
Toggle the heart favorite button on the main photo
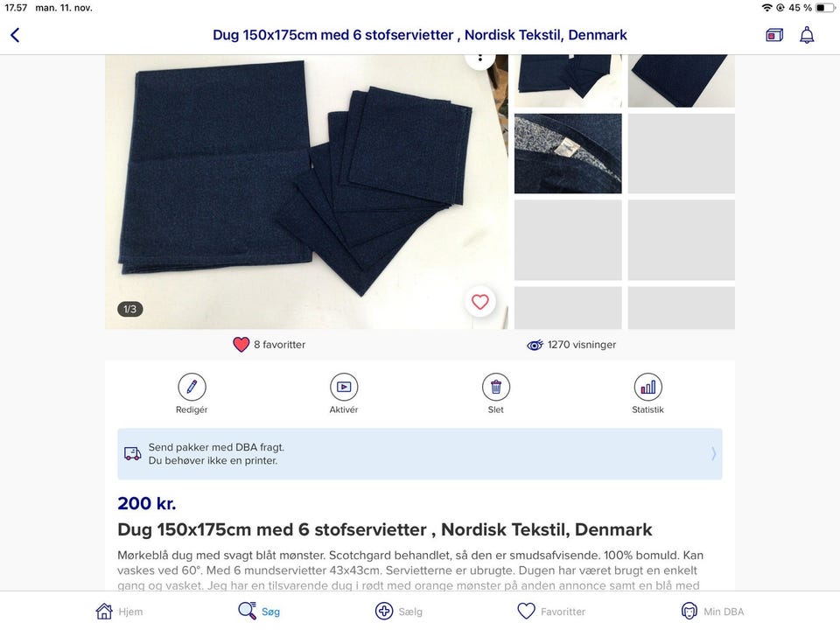click(480, 302)
